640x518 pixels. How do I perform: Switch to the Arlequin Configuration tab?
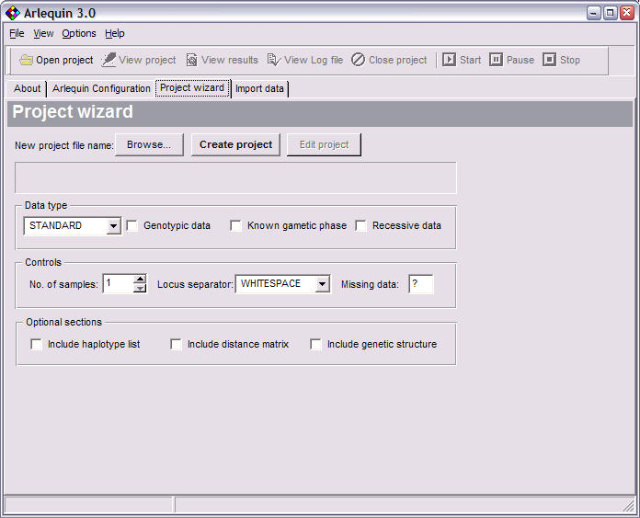(x=101, y=89)
